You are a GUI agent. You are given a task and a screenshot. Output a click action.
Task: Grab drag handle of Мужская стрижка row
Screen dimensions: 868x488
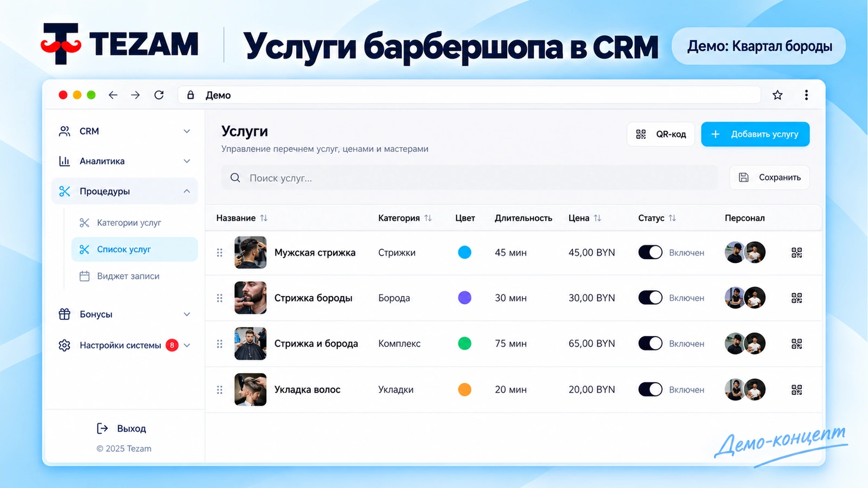click(x=220, y=253)
